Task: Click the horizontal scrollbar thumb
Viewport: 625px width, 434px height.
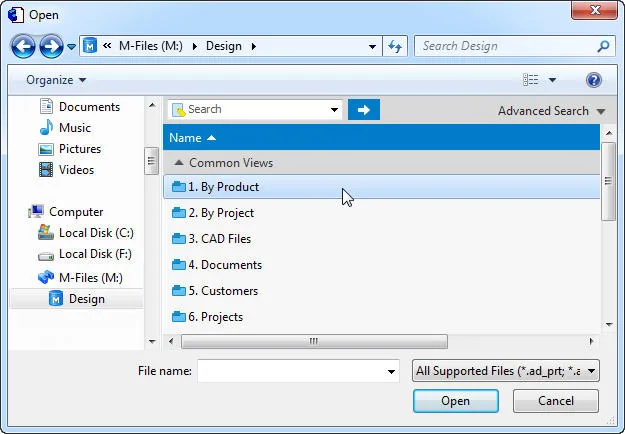Action: pyautogui.click(x=314, y=342)
